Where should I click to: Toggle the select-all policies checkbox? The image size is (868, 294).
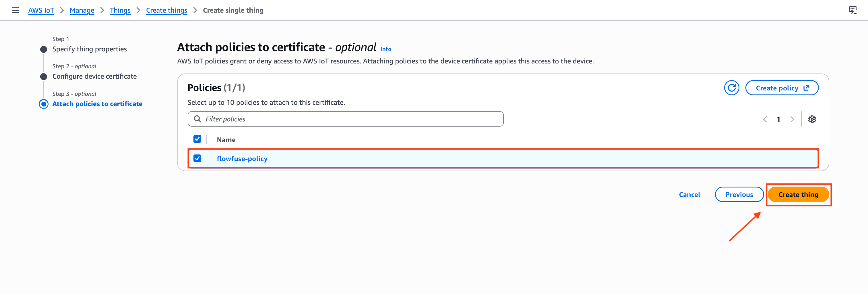point(197,139)
